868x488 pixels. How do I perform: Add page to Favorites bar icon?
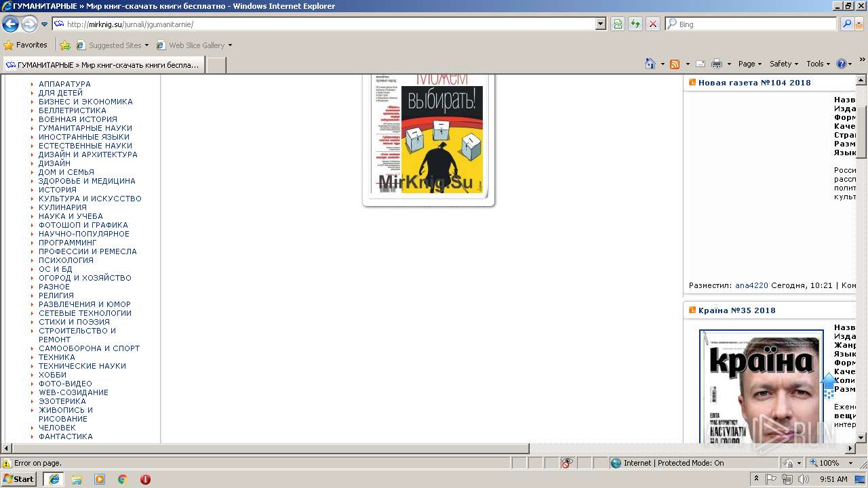click(65, 45)
